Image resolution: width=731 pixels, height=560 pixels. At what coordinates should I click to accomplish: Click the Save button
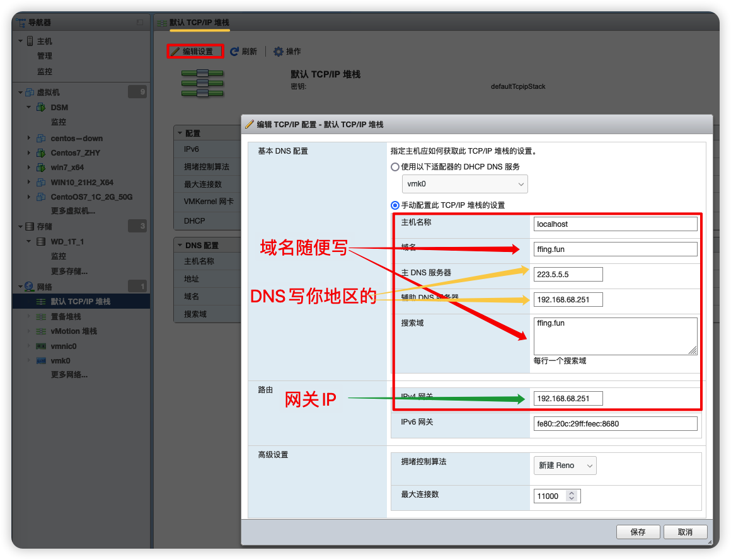638,532
